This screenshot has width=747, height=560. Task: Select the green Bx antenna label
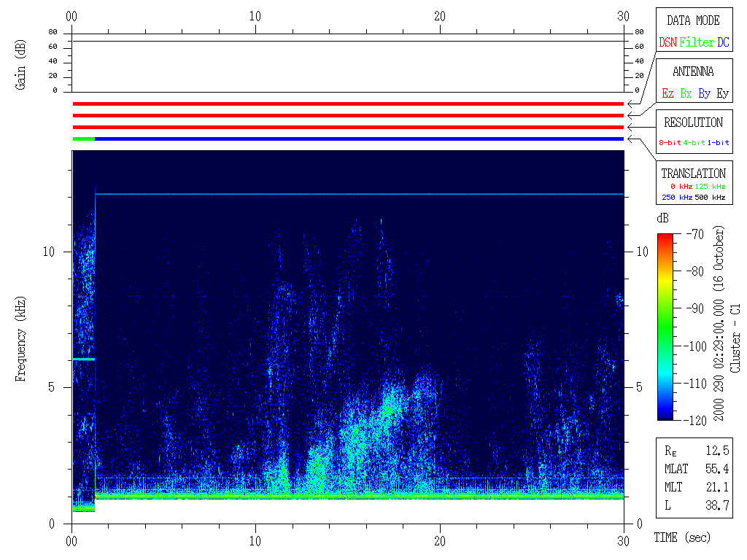point(686,94)
